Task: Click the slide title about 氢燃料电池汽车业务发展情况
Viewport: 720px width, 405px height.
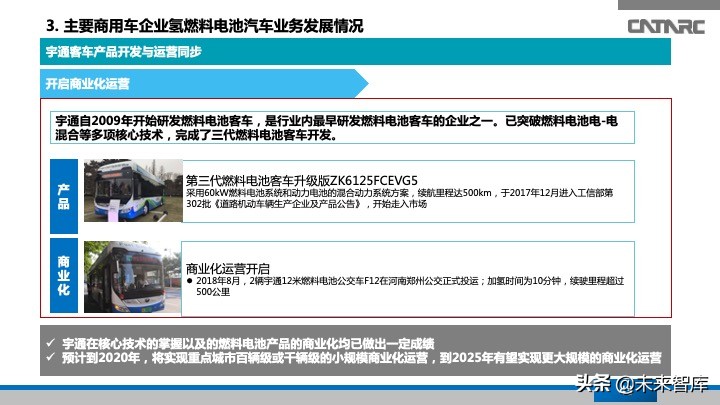Action: (x=205, y=26)
